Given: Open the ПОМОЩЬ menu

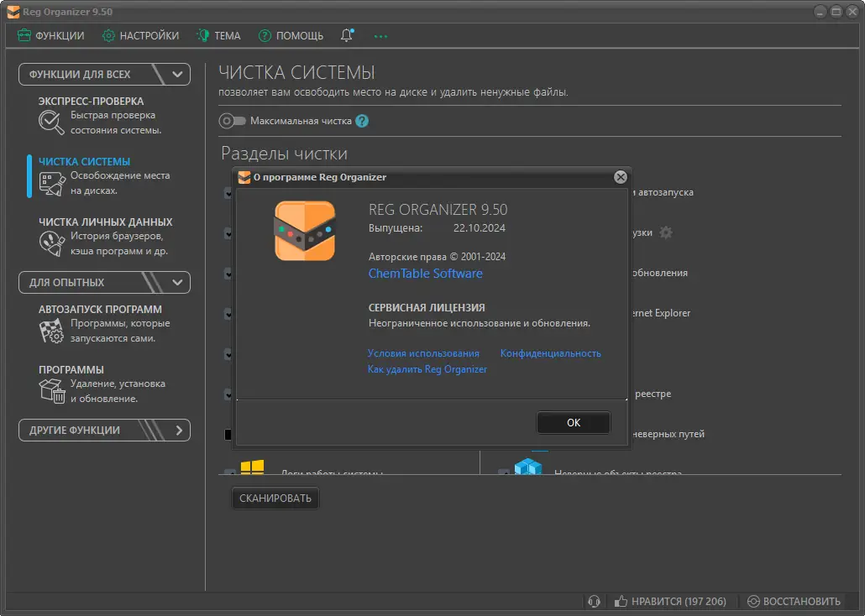Looking at the screenshot, I should point(291,36).
